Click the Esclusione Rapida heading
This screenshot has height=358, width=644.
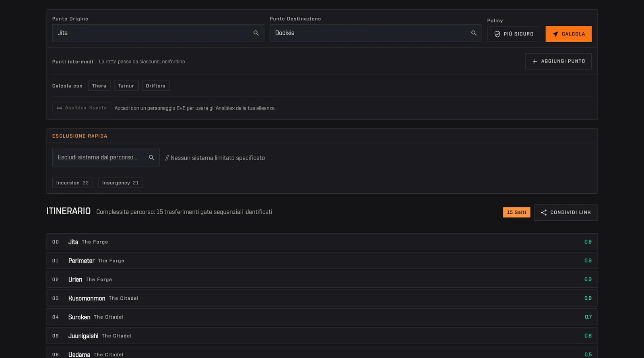[x=80, y=136]
